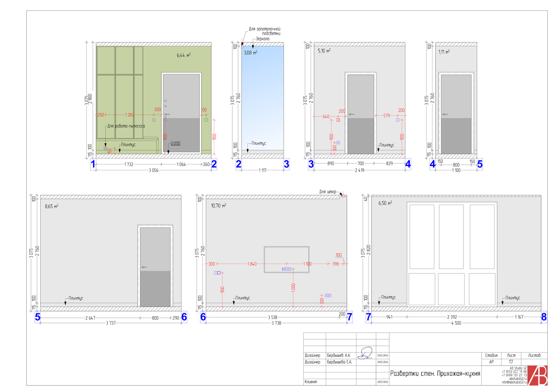The image size is (554, 392).
Task: Click the red AB Studio logo
Action: [537, 375]
